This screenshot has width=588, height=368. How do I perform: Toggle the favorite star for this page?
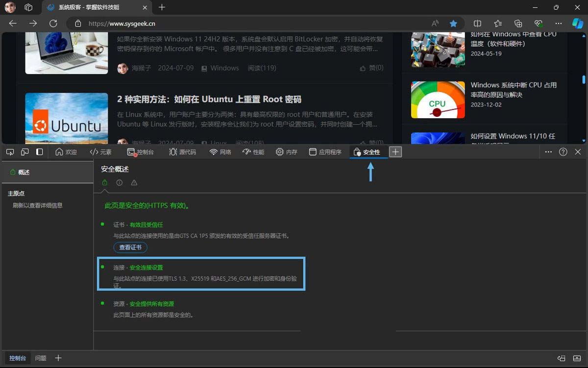(x=454, y=24)
